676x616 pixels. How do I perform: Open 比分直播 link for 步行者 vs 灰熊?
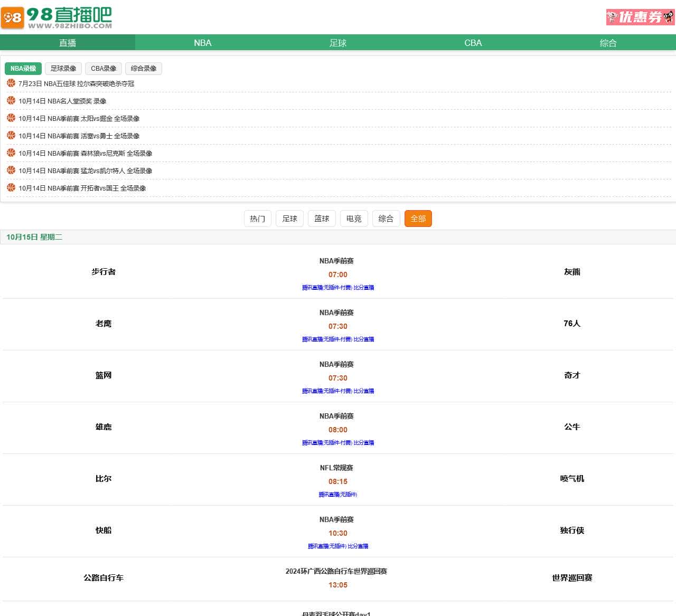point(364,287)
